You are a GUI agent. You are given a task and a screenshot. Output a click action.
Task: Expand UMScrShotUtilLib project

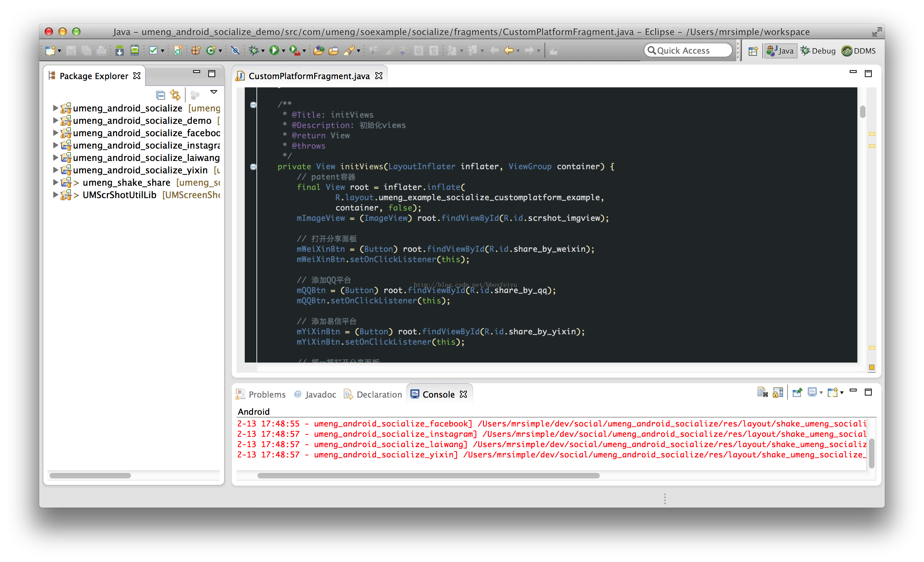tap(55, 195)
